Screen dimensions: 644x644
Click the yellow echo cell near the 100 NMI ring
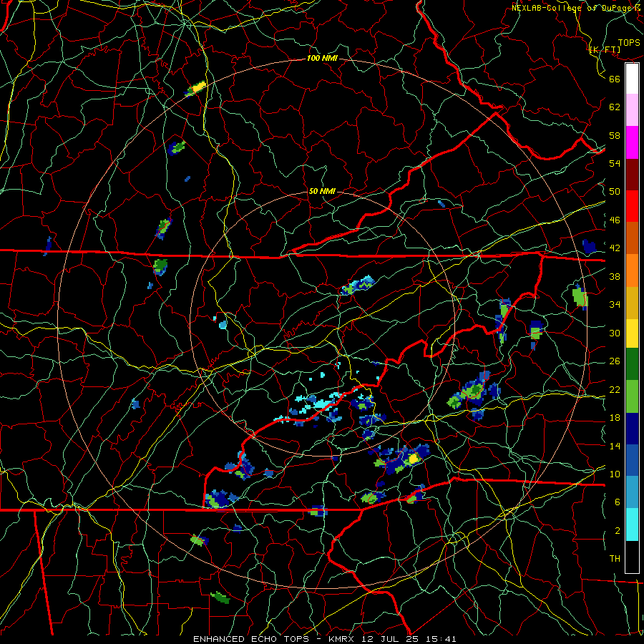tap(199, 87)
